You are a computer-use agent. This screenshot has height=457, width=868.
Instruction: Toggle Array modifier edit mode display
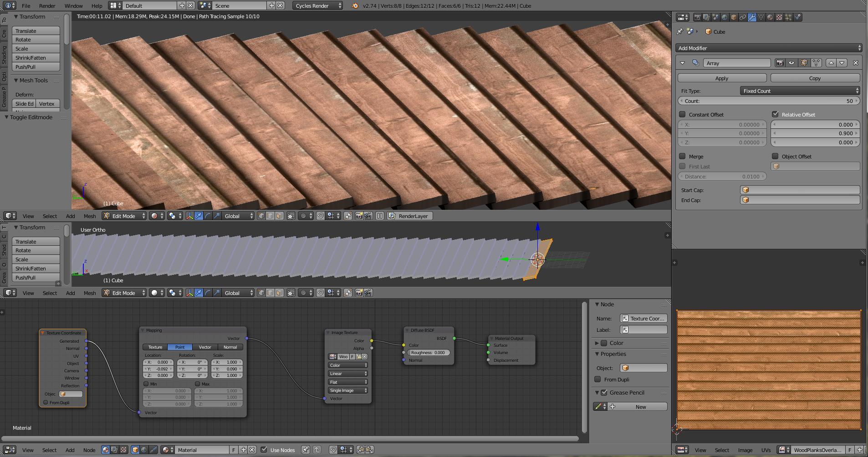(804, 63)
